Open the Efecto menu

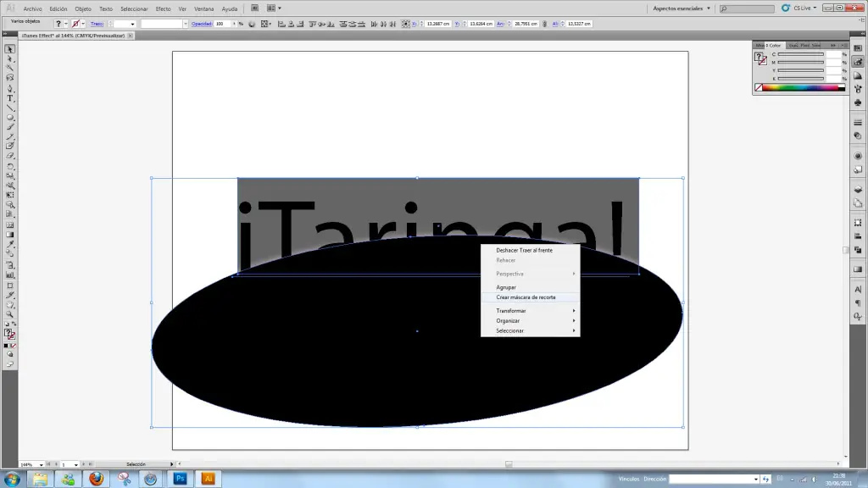tap(164, 8)
